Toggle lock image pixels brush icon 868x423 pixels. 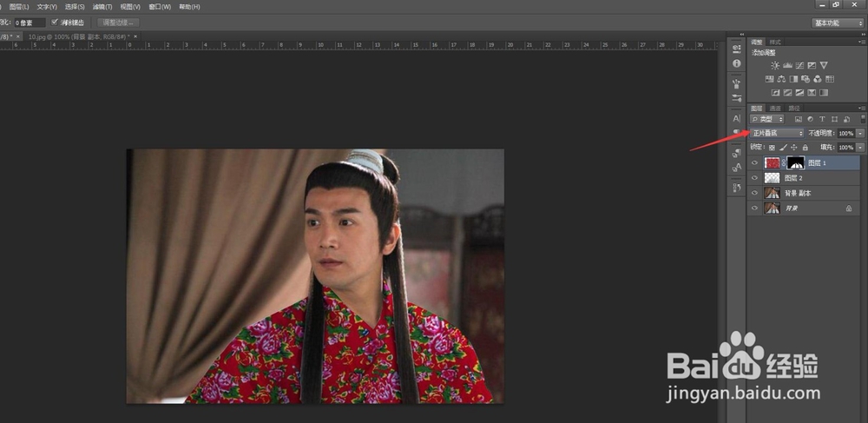(783, 148)
